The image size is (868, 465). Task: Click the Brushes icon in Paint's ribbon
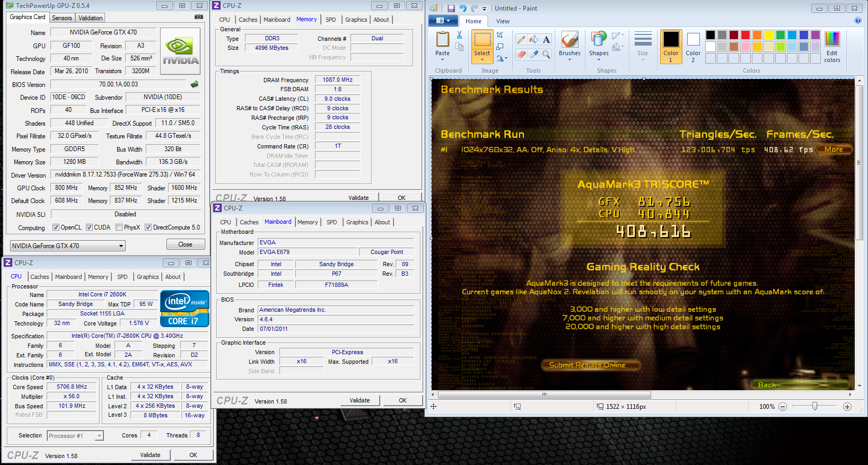[x=569, y=39]
